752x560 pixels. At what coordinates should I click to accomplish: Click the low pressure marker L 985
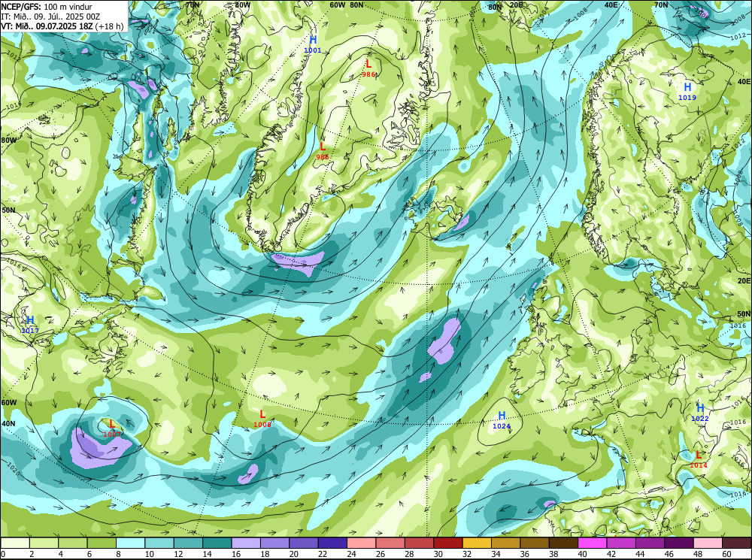[323, 150]
